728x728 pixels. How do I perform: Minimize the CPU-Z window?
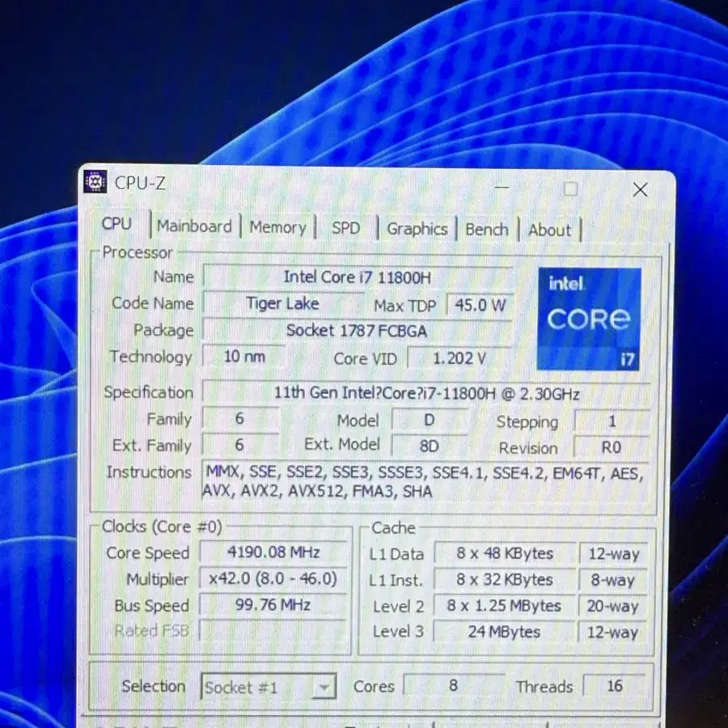pyautogui.click(x=502, y=188)
